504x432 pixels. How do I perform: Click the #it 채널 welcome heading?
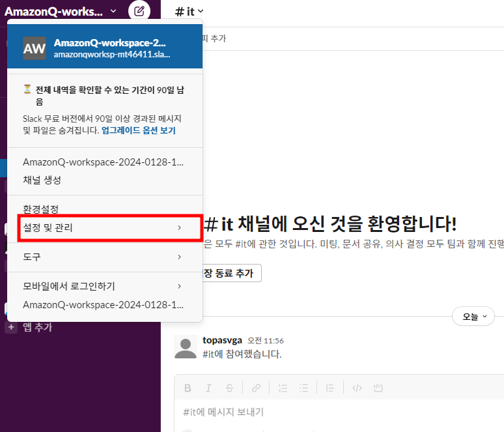pyautogui.click(x=330, y=224)
